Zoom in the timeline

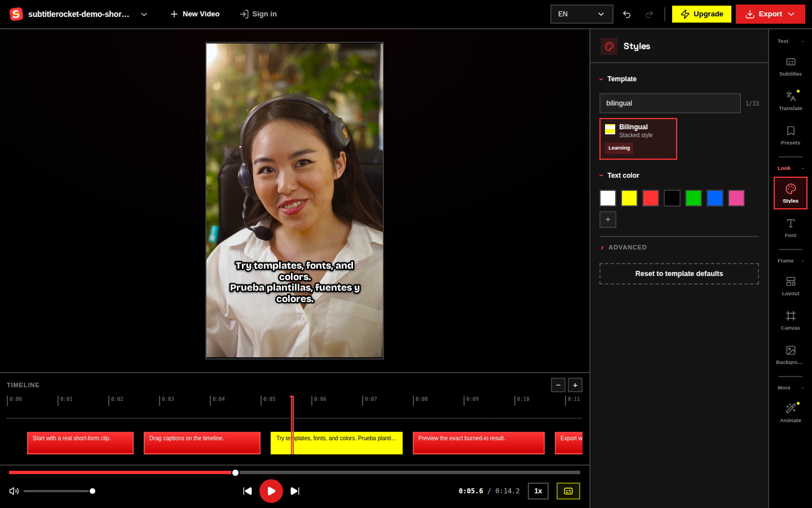tap(575, 385)
